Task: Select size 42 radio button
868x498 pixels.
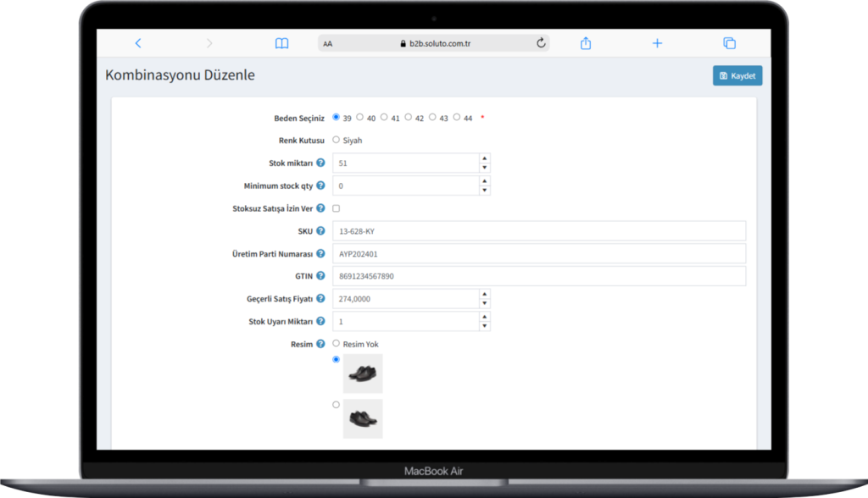Action: [409, 118]
